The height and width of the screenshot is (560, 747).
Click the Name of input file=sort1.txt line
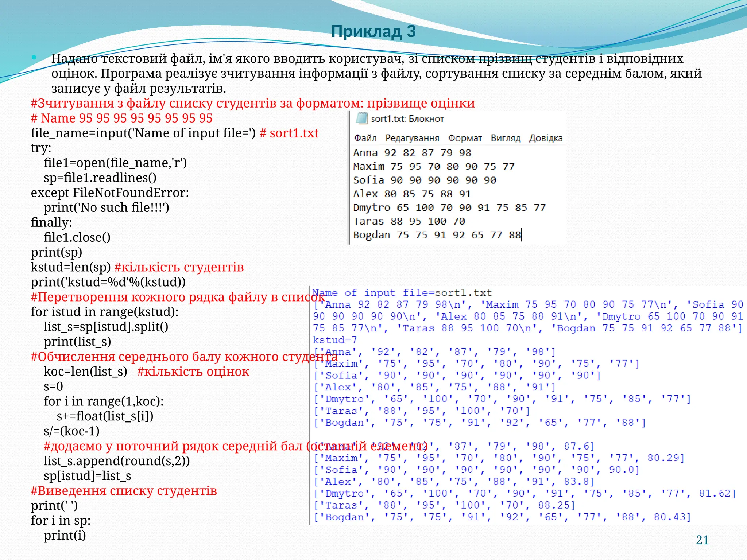(x=402, y=293)
